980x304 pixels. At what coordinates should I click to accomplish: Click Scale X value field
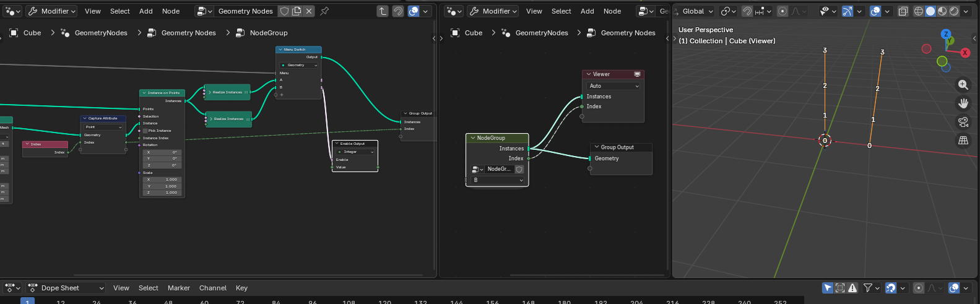tap(162, 180)
